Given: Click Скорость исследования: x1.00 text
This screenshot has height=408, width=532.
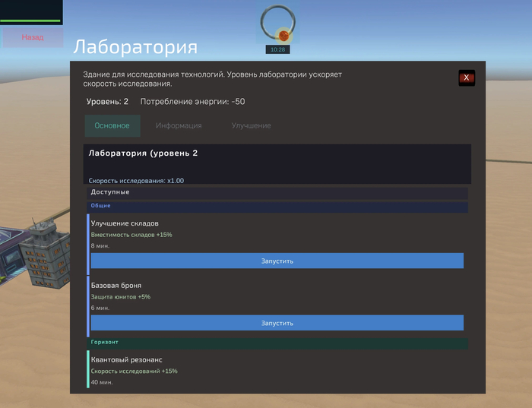Looking at the screenshot, I should point(136,181).
